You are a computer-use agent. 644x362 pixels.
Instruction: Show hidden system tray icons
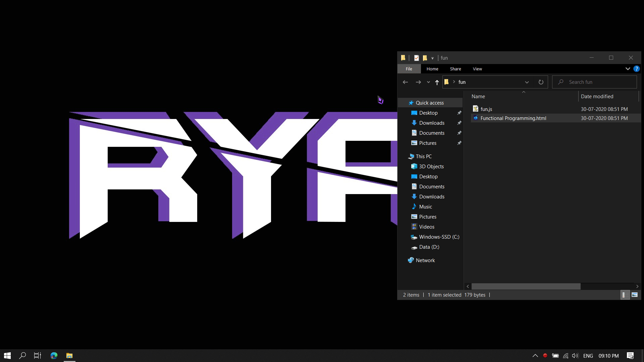point(535,356)
